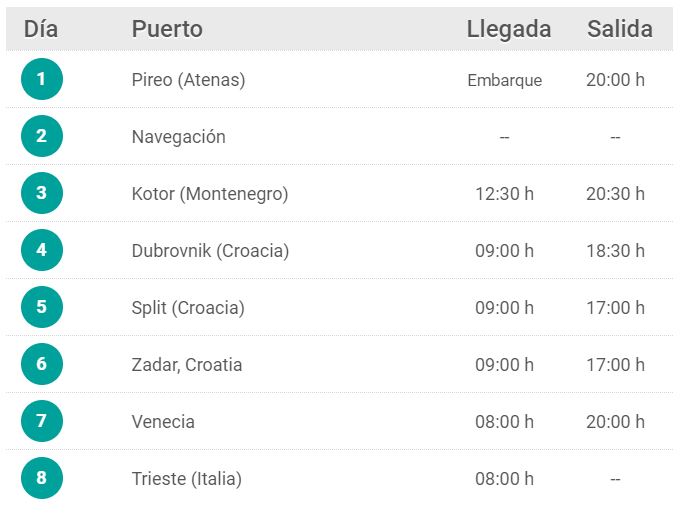684x526 pixels.
Task: Click the Llegada column header
Action: 509,29
